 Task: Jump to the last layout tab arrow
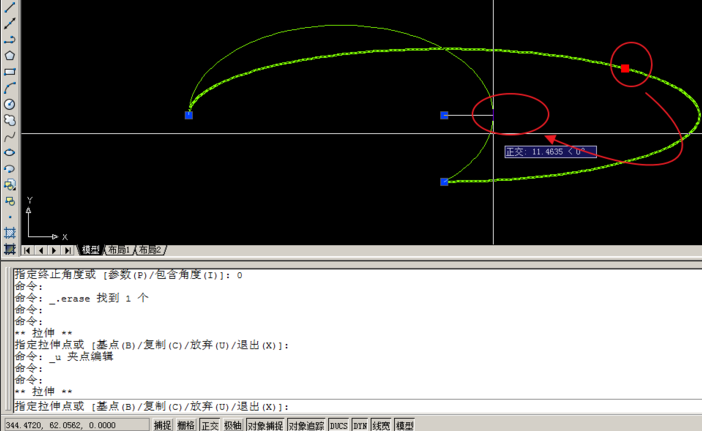point(68,250)
